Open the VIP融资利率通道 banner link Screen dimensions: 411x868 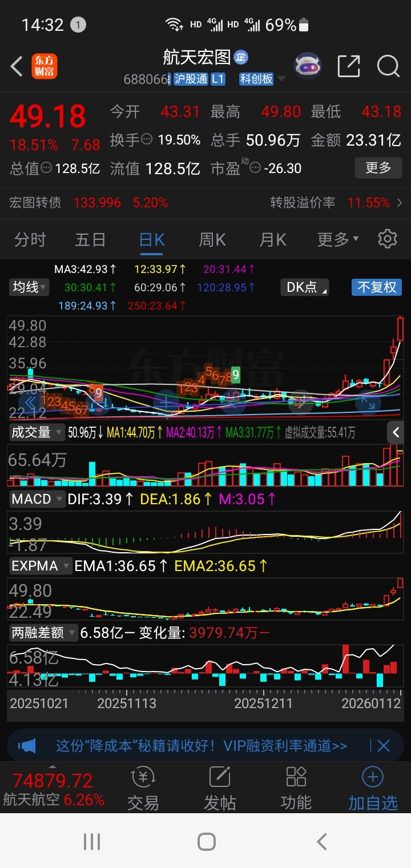201,745
